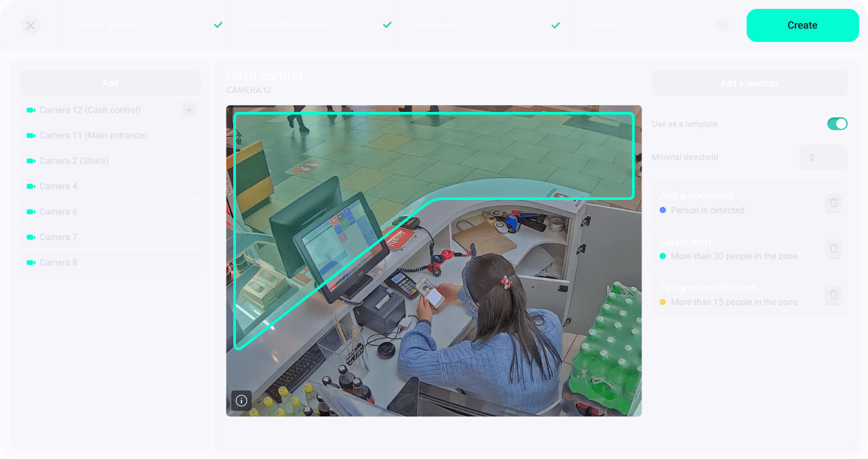Click the Minimal threshold value field
This screenshot has width=868, height=459.
[x=823, y=157]
